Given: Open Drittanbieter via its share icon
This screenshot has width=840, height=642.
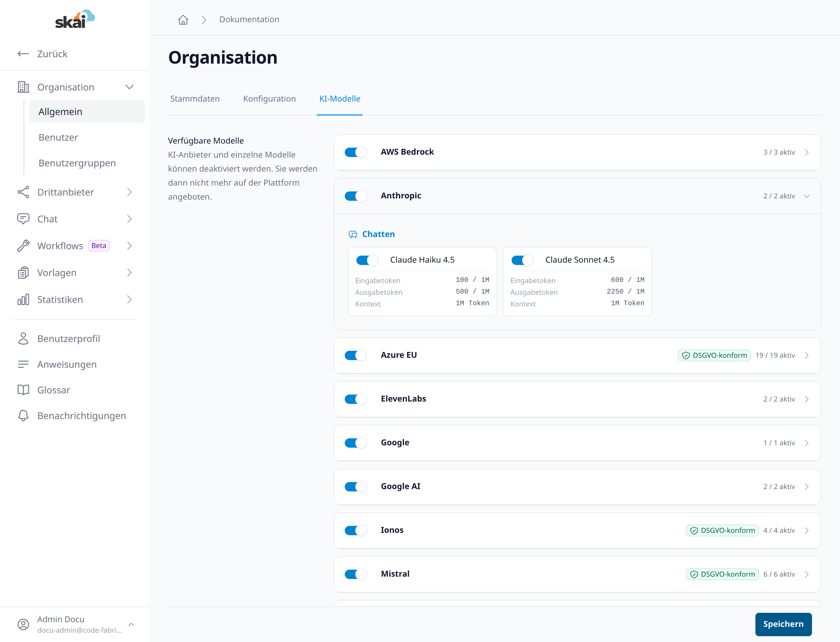Looking at the screenshot, I should (x=23, y=192).
